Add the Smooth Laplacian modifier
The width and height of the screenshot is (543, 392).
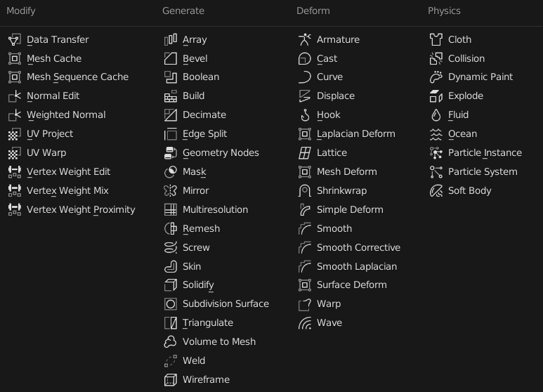point(348,267)
